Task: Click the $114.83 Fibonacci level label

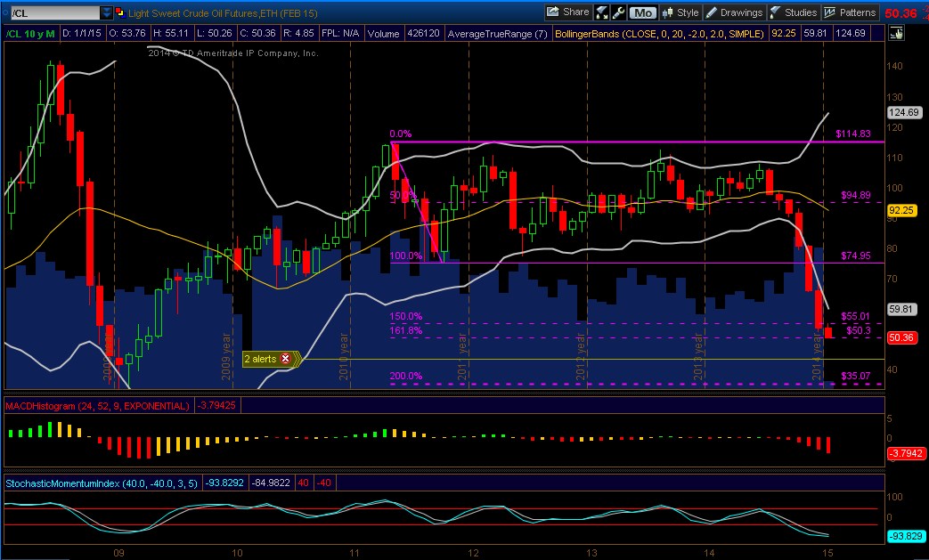Action: coord(853,134)
